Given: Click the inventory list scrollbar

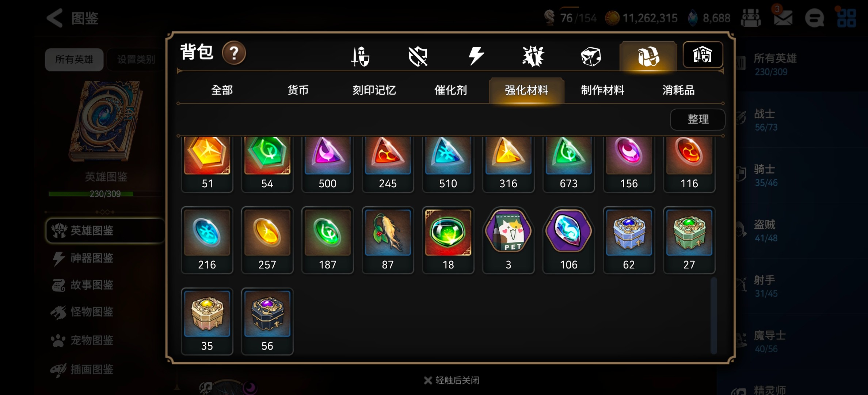Looking at the screenshot, I should (x=713, y=315).
